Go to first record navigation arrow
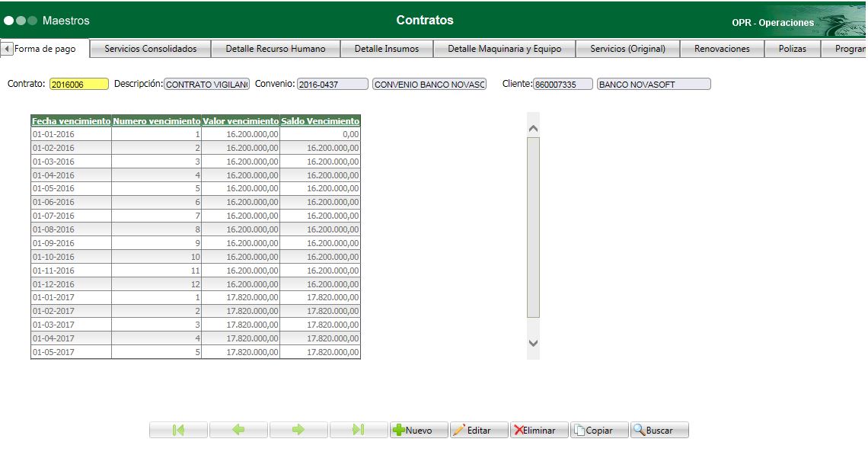This screenshot has height=458, width=868. pyautogui.click(x=178, y=430)
